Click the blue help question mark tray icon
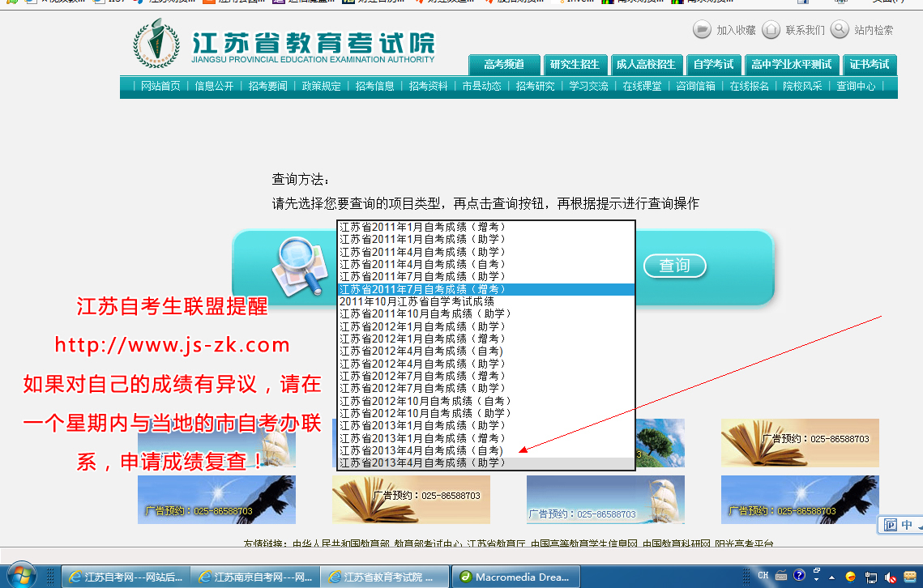 click(x=798, y=576)
